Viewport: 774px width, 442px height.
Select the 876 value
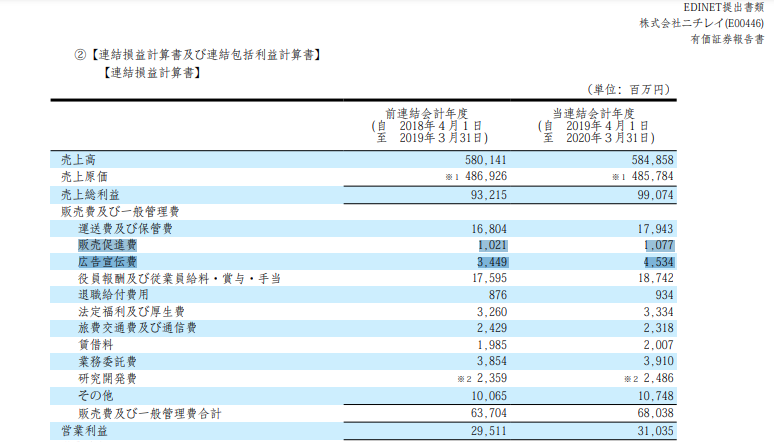click(498, 295)
